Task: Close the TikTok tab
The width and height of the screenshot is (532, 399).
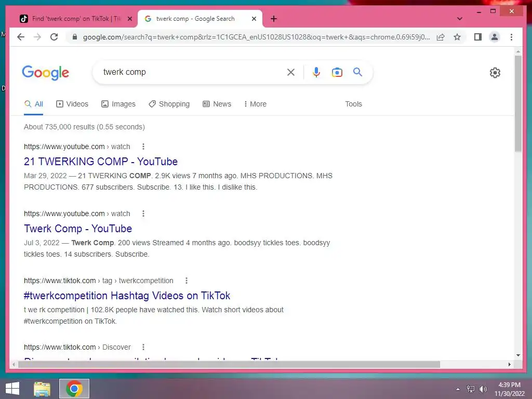Action: [x=129, y=19]
